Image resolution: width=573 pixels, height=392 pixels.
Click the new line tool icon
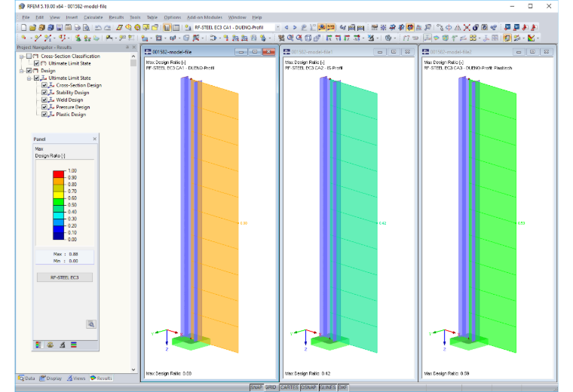[38, 38]
